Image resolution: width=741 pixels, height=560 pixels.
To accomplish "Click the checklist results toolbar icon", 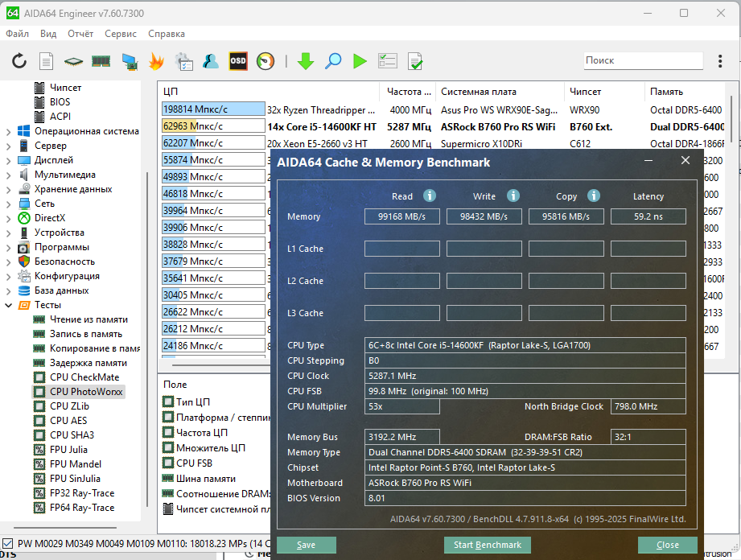I will coord(388,61).
